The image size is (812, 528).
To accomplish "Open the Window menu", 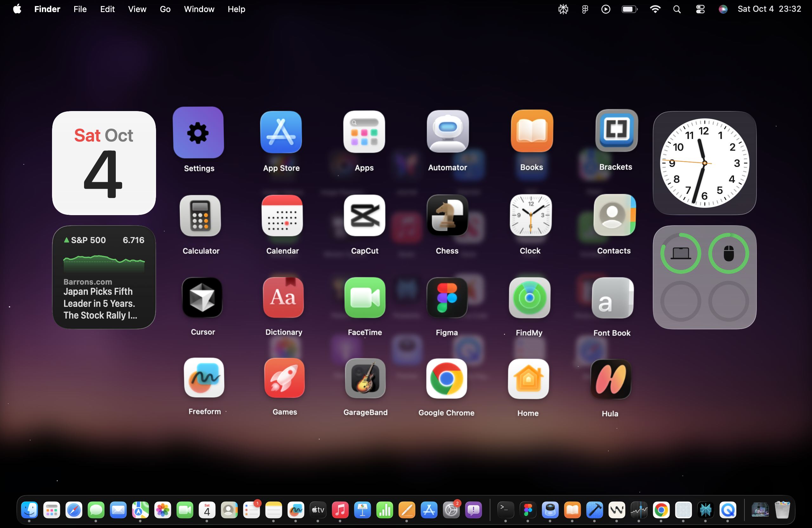I will point(199,9).
